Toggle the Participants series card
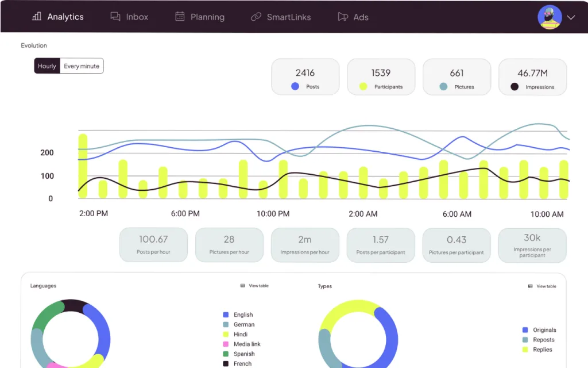Image resolution: width=588 pixels, height=368 pixels. [381, 76]
